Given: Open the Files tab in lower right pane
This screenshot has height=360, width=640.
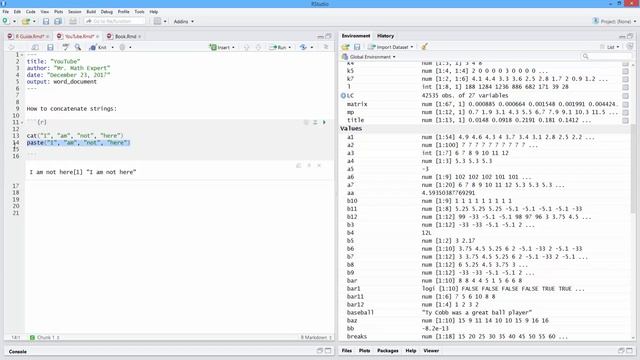Looking at the screenshot, I should [x=347, y=351].
